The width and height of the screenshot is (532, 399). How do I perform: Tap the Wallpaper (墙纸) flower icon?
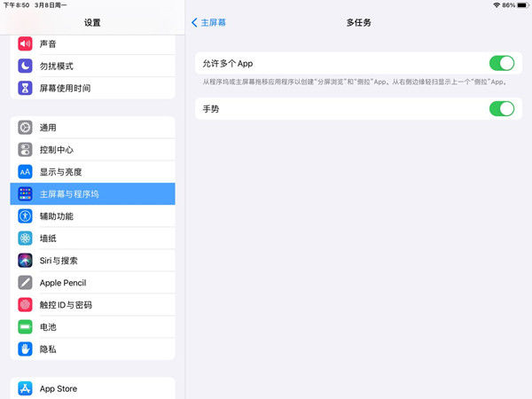pyautogui.click(x=25, y=239)
